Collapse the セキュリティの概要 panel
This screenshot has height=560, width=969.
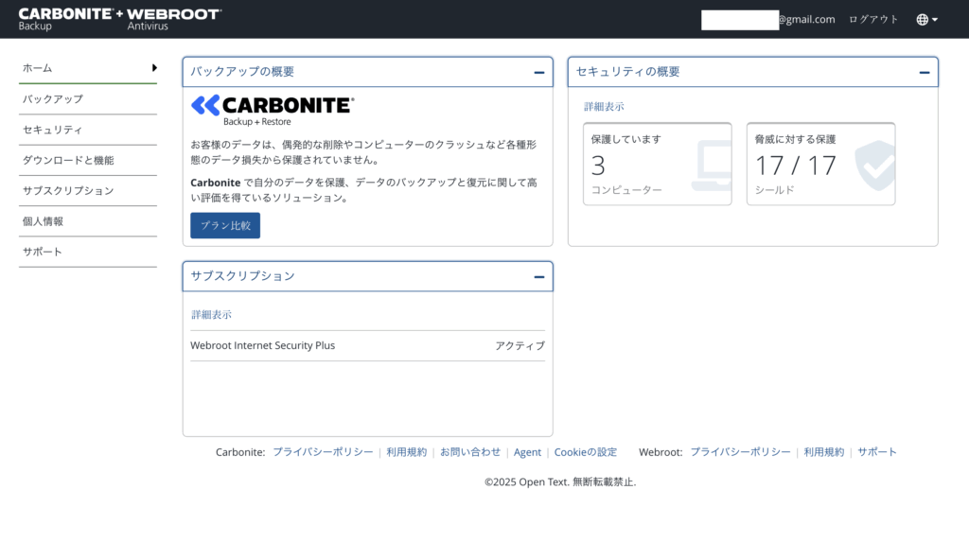[x=925, y=72]
